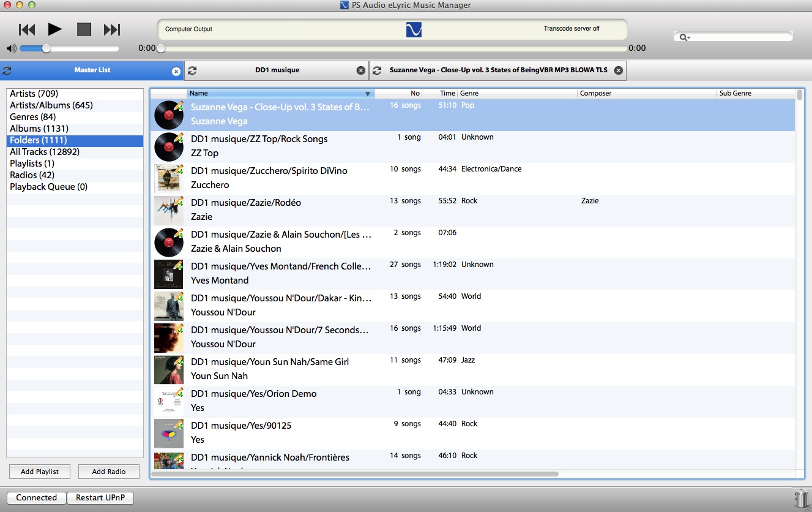This screenshot has height=512, width=812.
Task: Select Albums (1131) in sidebar
Action: [75, 129]
